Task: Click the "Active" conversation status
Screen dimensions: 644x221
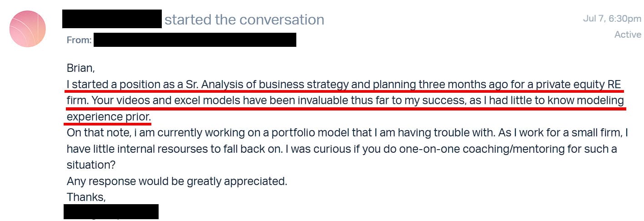Action: coord(628,35)
